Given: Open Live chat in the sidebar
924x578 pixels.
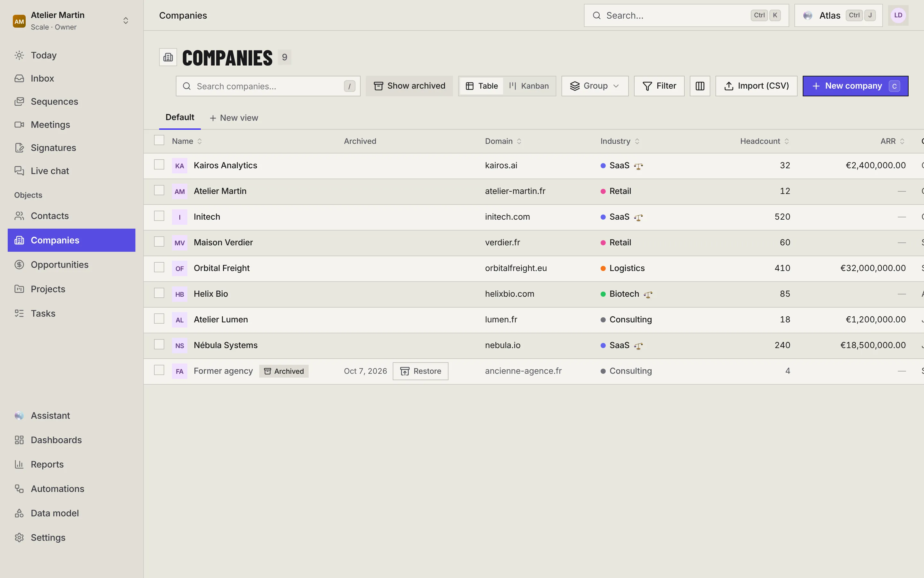Looking at the screenshot, I should click(x=72, y=171).
